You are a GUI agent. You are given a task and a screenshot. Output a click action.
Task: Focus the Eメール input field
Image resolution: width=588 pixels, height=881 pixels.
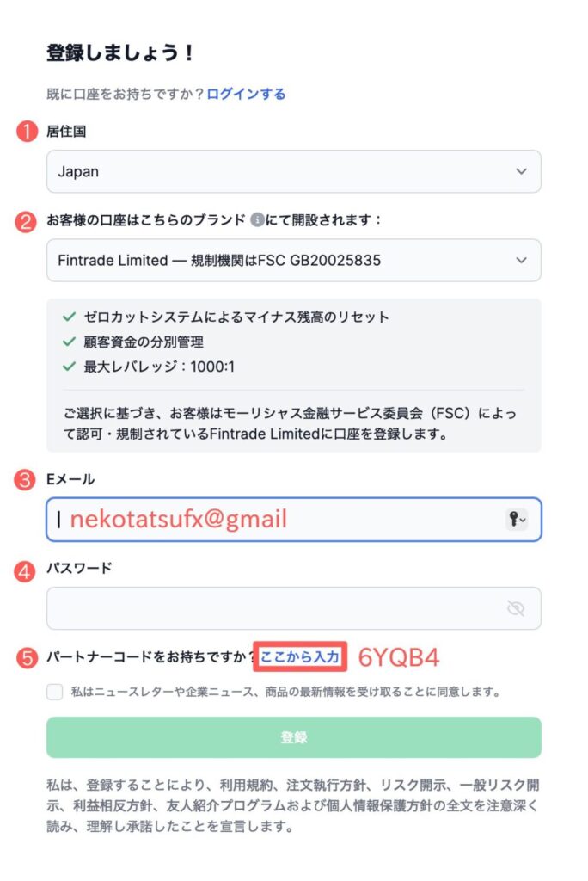tap(294, 519)
